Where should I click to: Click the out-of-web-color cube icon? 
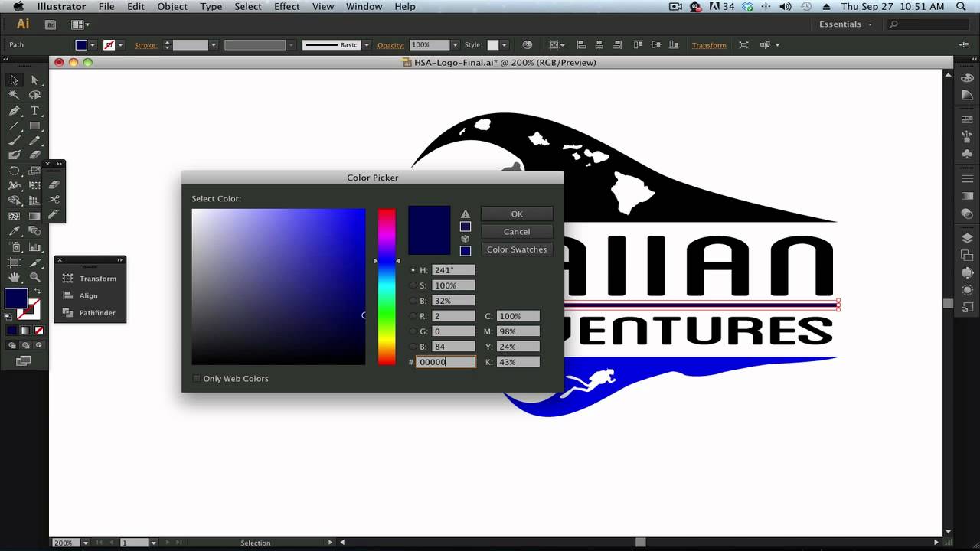[465, 239]
